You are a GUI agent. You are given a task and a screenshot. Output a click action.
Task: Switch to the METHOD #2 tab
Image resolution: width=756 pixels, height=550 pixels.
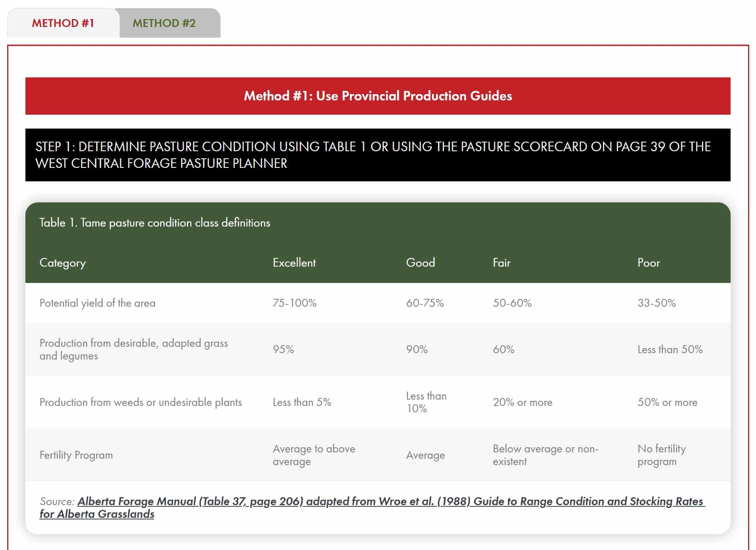[164, 23]
